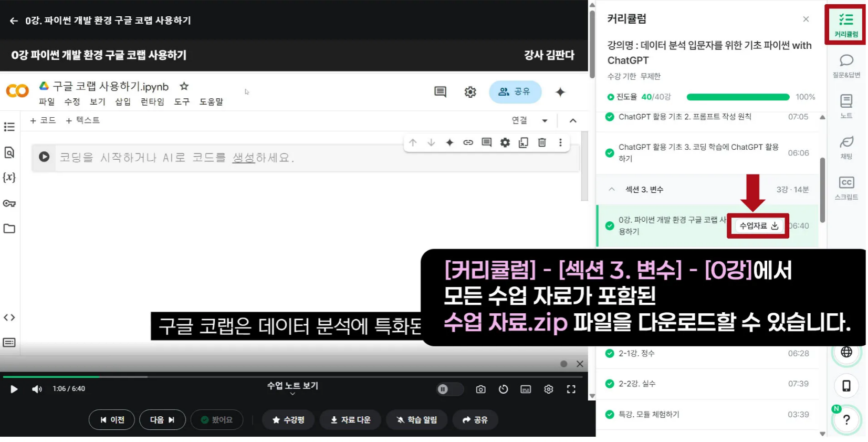Open Colab 런타임 menu

[x=152, y=102]
